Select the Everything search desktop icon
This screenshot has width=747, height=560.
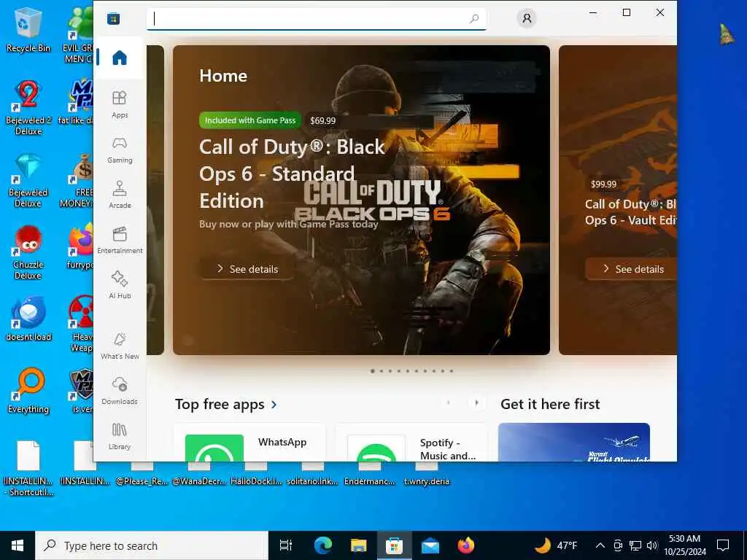28,392
